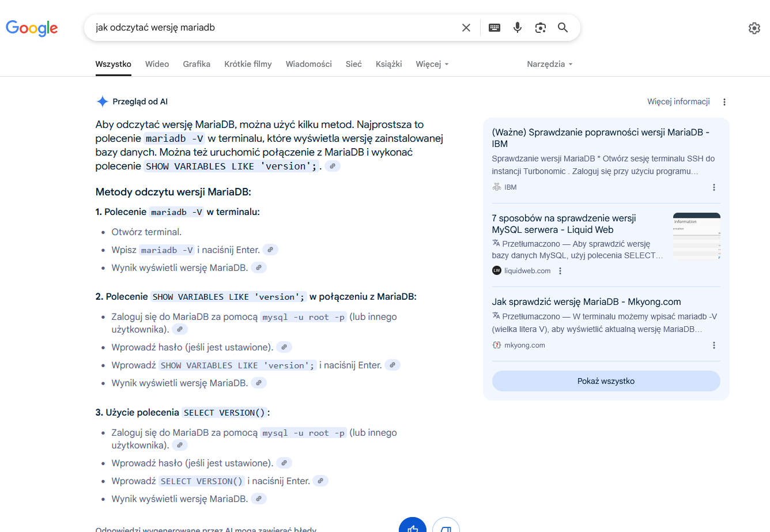This screenshot has width=770, height=532.
Task: Click the Liquid Web result thumbnail
Action: (696, 236)
